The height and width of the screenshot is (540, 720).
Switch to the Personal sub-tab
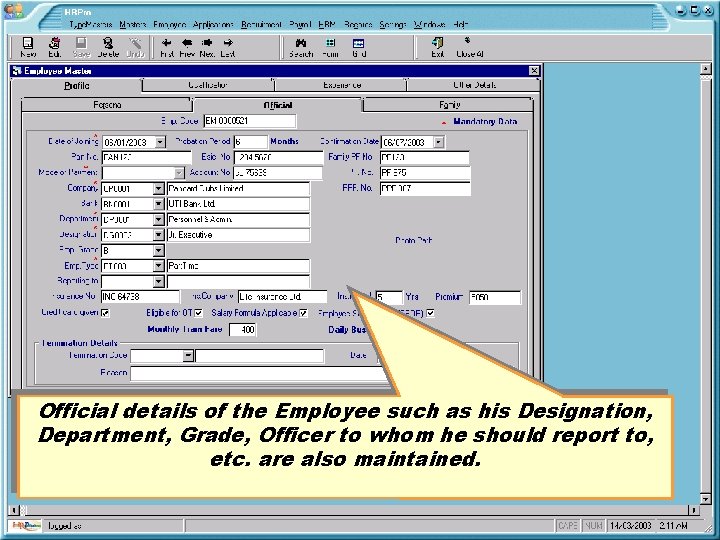(107, 105)
